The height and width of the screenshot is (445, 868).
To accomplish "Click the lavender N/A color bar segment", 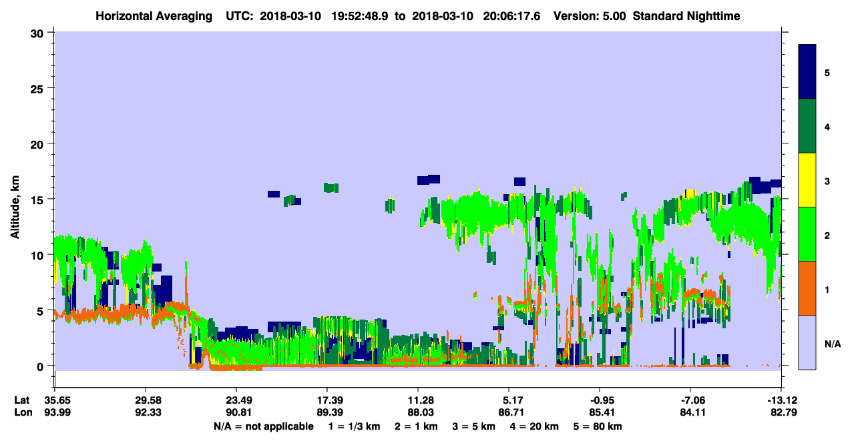I will click(x=807, y=342).
